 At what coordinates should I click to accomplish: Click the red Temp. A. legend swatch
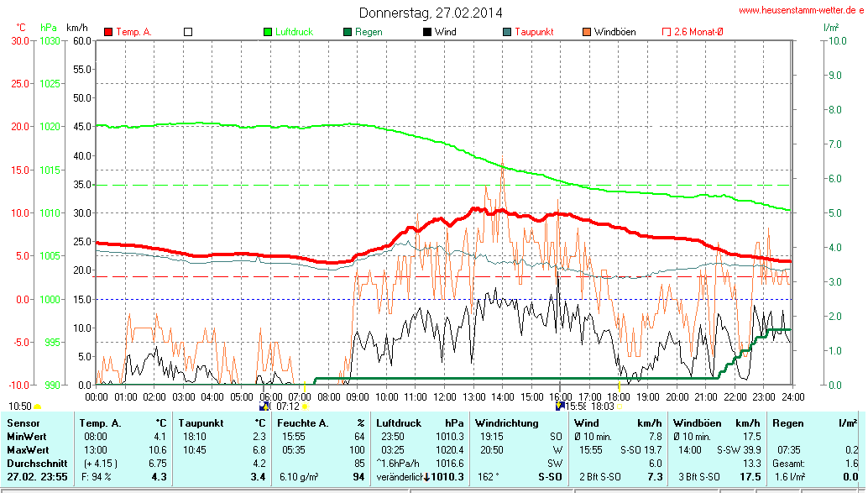click(108, 32)
